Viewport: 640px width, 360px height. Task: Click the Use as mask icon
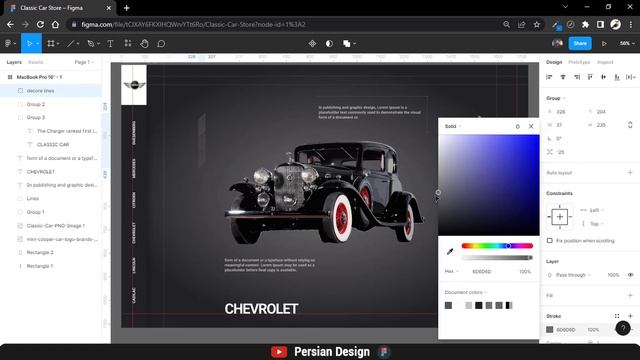[x=329, y=43]
